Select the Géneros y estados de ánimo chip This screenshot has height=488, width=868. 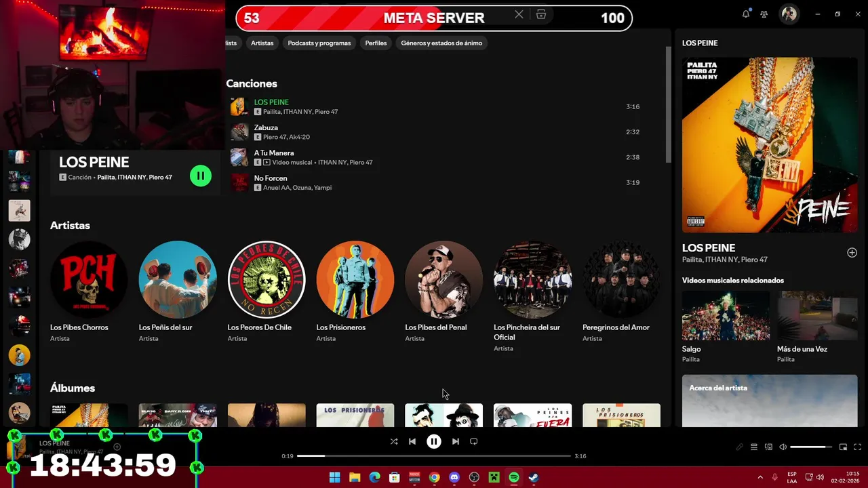pyautogui.click(x=441, y=43)
